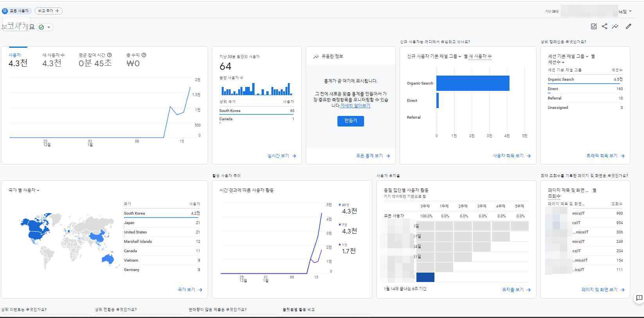
Task: Open the customize report icon
Action: [594, 27]
